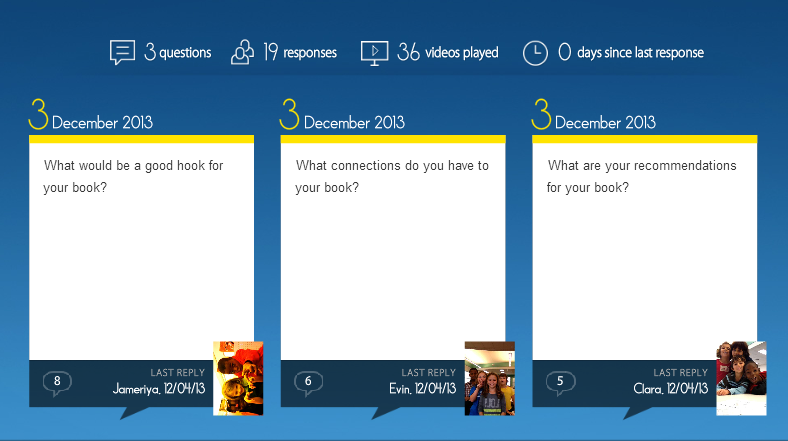Click "Jameriya, 12/04/13" last reply text
Image resolution: width=788 pixels, height=441 pixels.
[159, 388]
